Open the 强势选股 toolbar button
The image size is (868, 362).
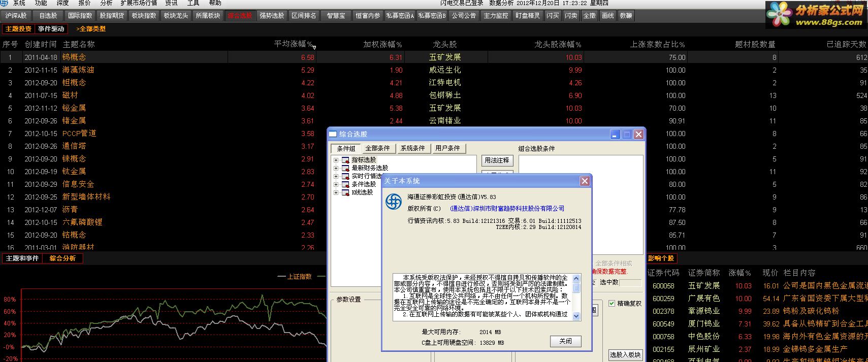click(272, 16)
